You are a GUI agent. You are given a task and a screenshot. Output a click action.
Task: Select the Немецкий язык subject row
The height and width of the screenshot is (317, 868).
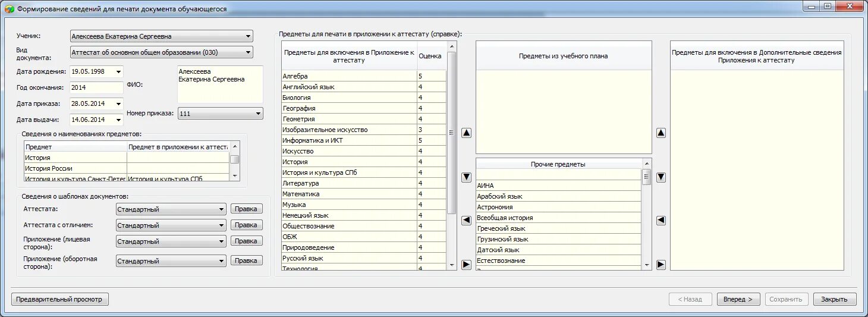click(364, 215)
